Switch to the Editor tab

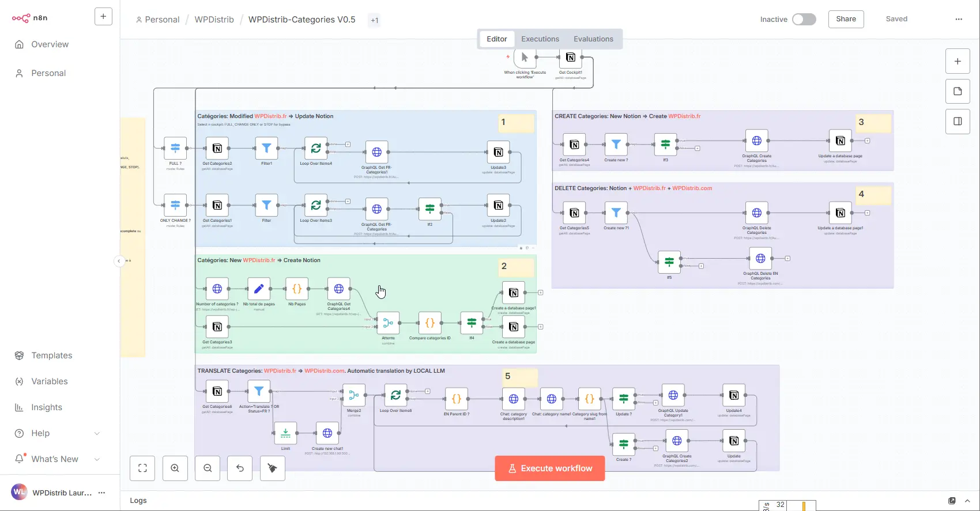[496, 39]
